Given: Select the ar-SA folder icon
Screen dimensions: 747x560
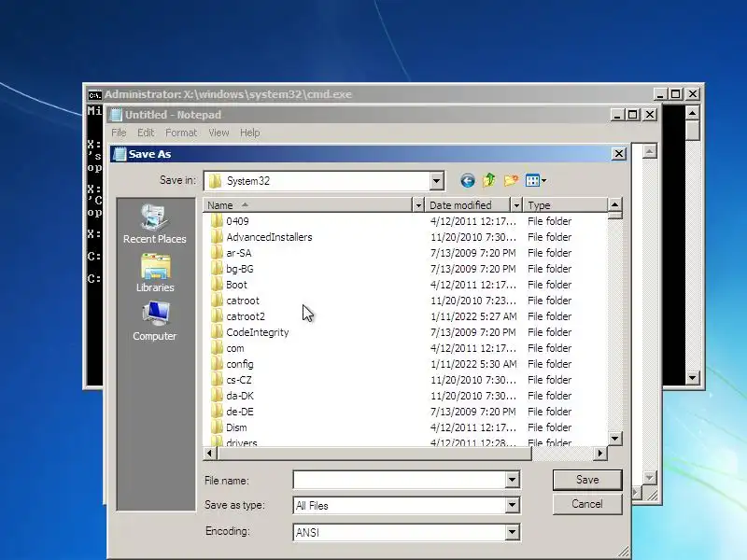Looking at the screenshot, I should pos(217,253).
